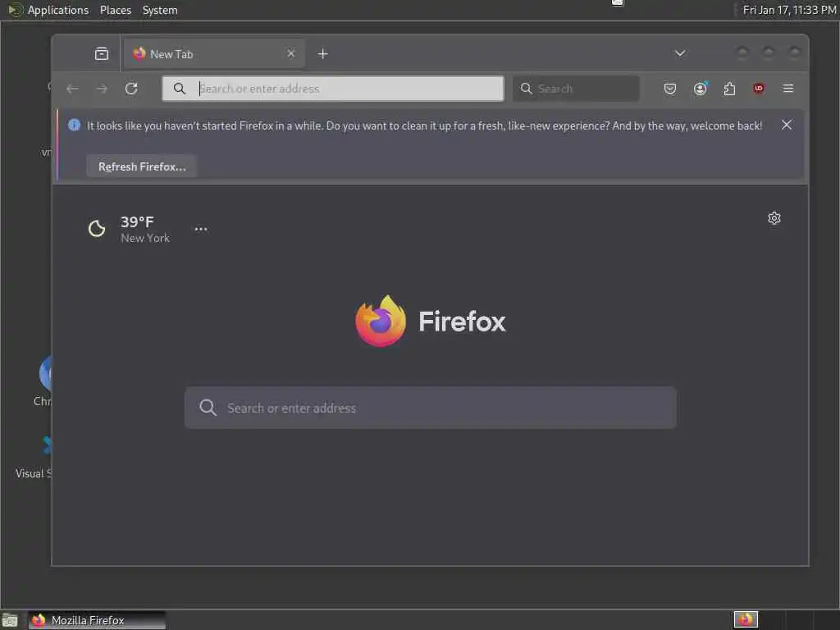Minimize the Firefox window
The image size is (840, 630).
pyautogui.click(x=742, y=52)
